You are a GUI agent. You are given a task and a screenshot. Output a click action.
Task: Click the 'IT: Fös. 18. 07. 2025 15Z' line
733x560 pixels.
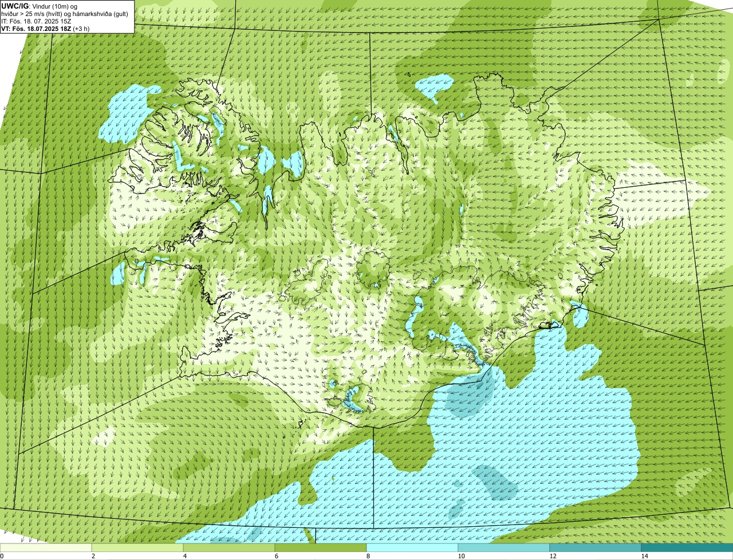pos(36,21)
